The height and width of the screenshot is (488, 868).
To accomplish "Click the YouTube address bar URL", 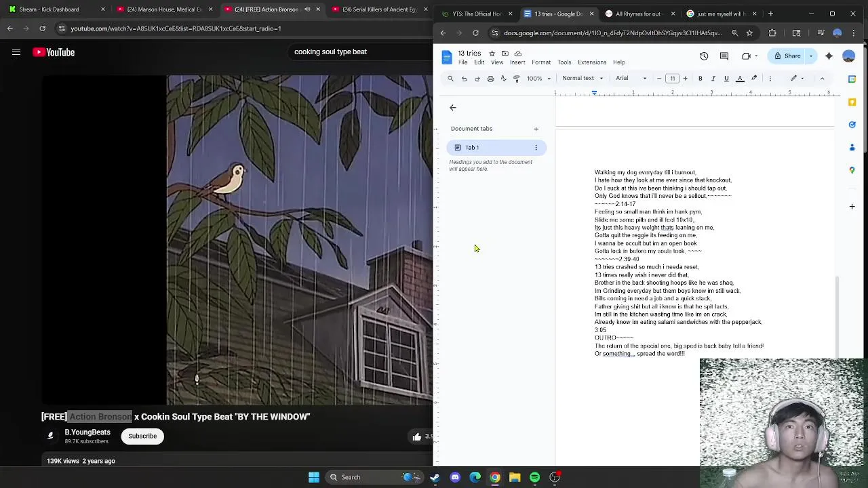I will (x=176, y=28).
